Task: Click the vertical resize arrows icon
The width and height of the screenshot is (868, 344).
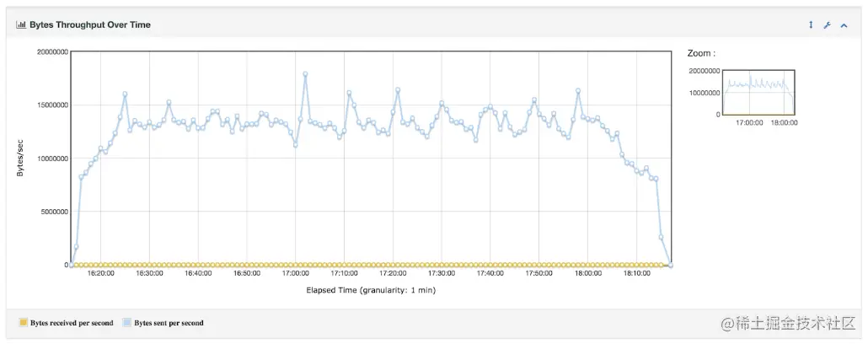Action: click(811, 25)
